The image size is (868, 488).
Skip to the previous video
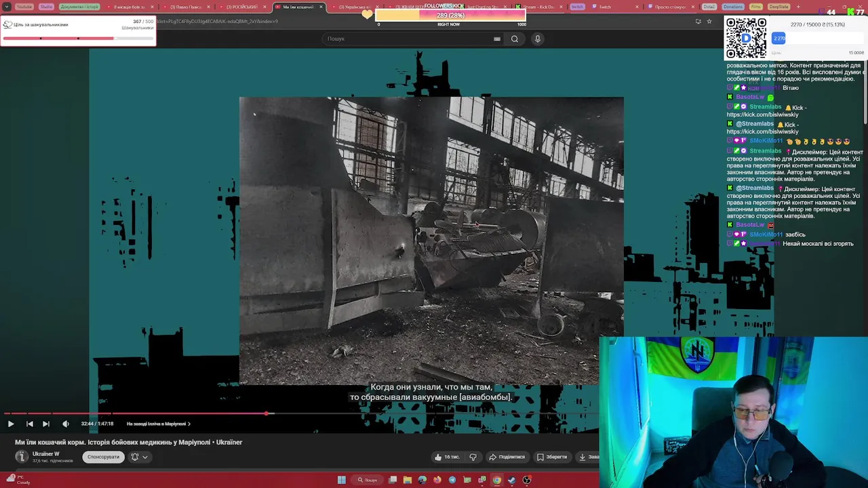[x=29, y=424]
